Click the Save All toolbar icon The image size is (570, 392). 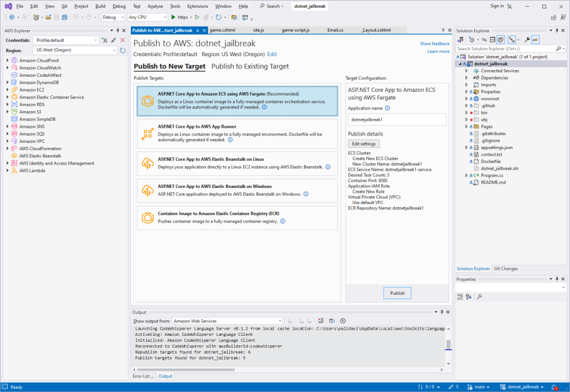click(x=65, y=17)
